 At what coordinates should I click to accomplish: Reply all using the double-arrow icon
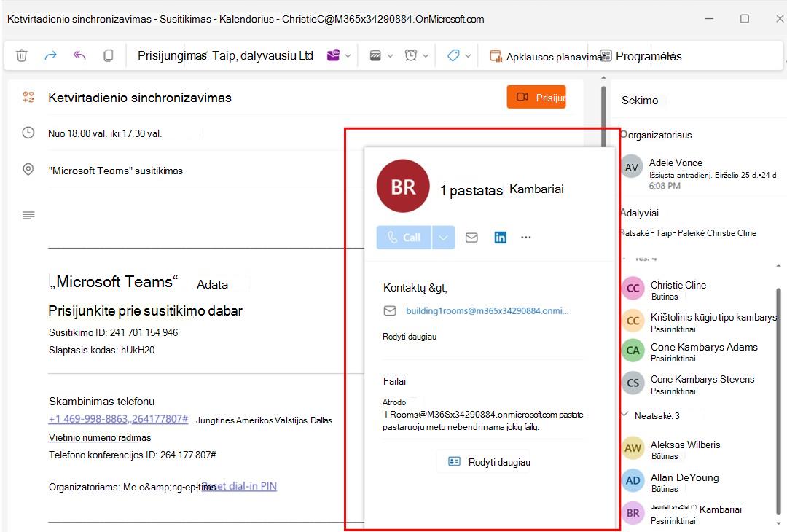click(x=79, y=55)
